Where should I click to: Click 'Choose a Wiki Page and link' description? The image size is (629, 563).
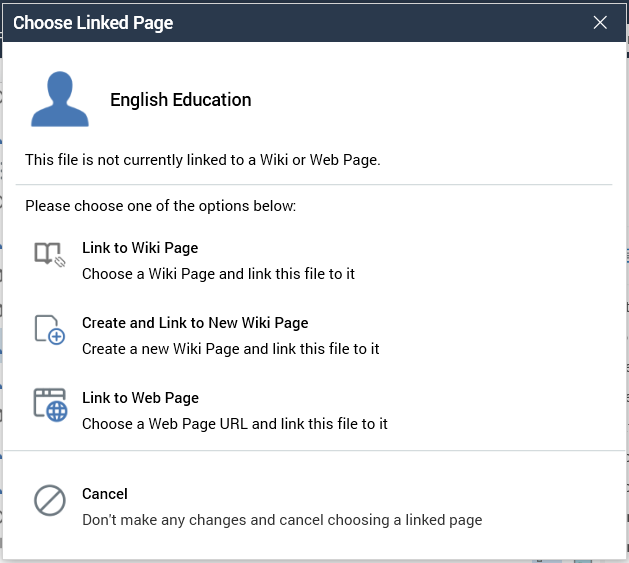coord(218,274)
